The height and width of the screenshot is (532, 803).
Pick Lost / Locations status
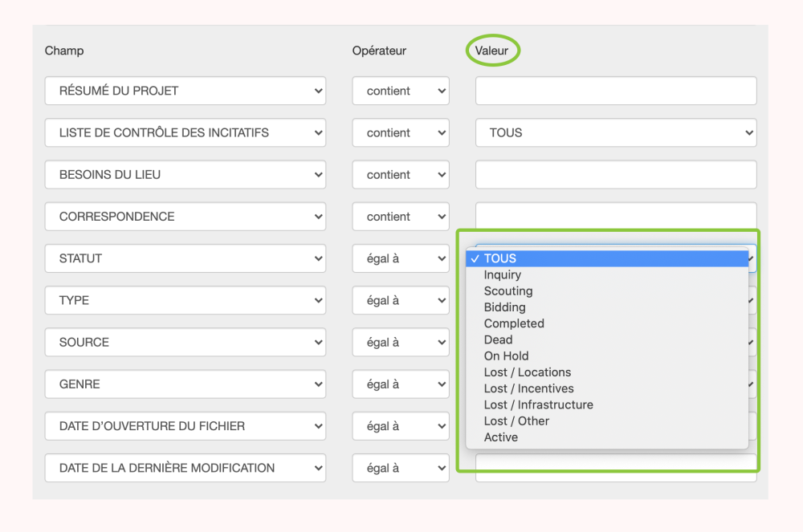click(528, 372)
